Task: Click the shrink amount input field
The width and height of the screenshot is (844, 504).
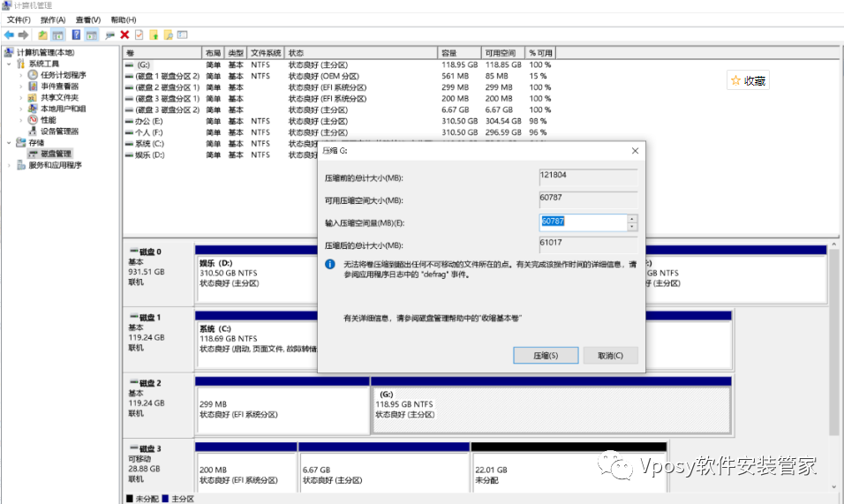Action: (x=582, y=222)
